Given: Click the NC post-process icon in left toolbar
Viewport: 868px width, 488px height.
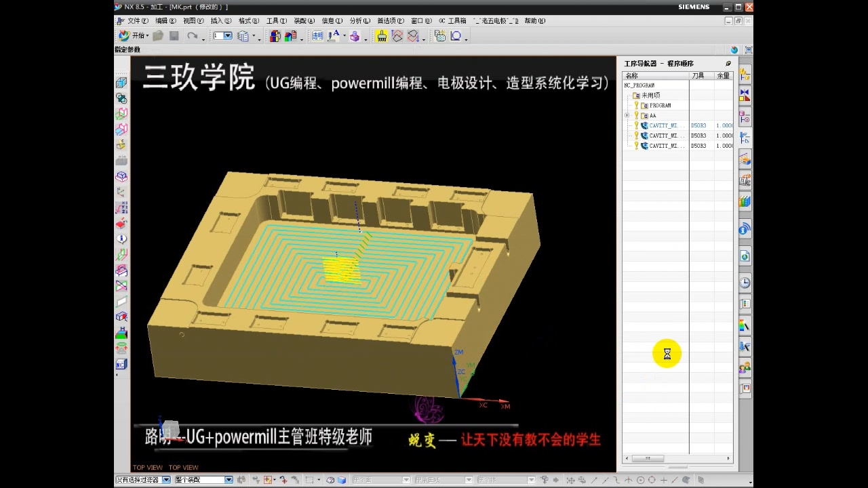Looking at the screenshot, I should [121, 365].
